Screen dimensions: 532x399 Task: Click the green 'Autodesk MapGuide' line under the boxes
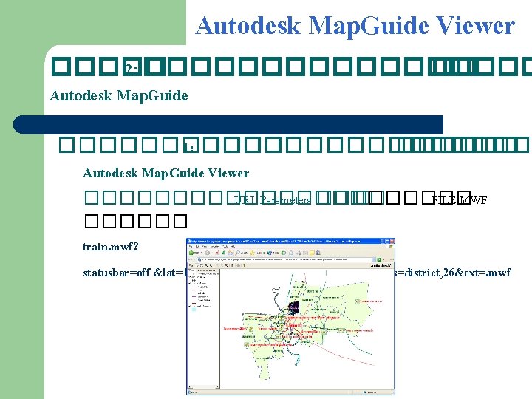119,95
